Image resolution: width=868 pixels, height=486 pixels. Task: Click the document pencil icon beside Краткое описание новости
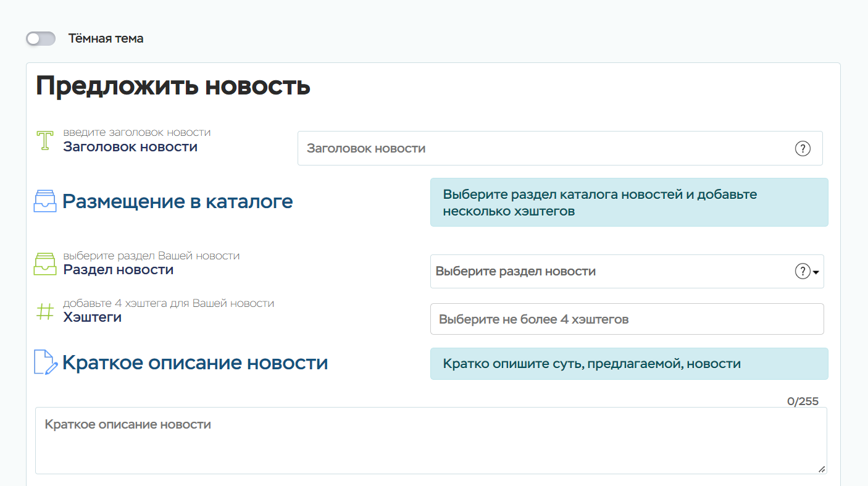(46, 362)
